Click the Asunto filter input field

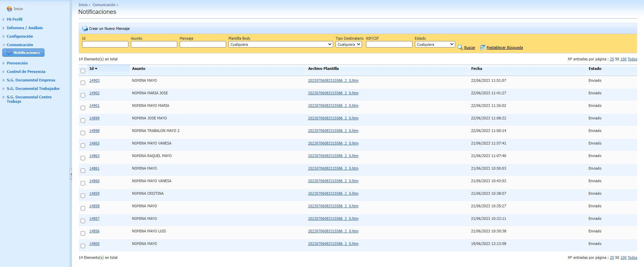click(x=154, y=44)
